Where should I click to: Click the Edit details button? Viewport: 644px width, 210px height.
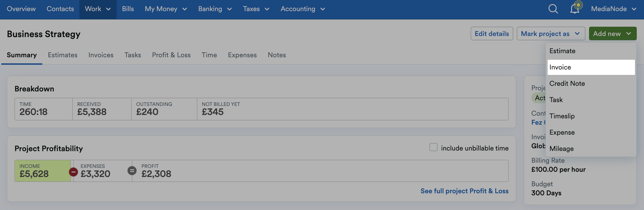(x=492, y=33)
